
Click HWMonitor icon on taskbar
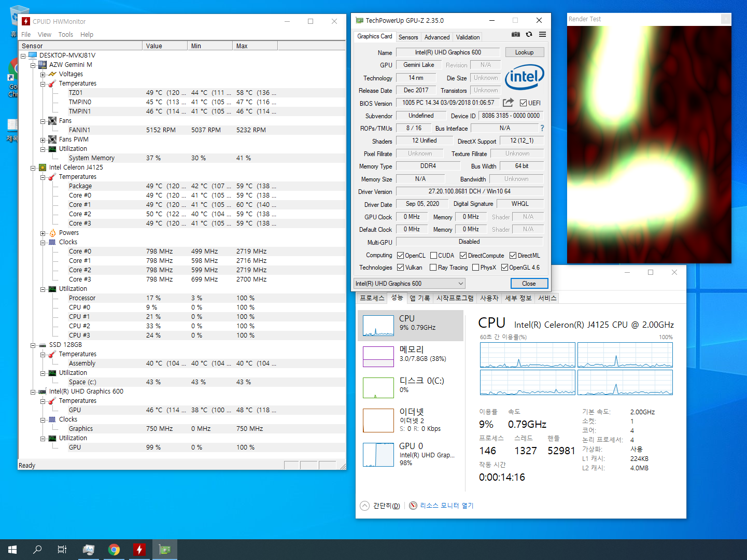(x=139, y=550)
